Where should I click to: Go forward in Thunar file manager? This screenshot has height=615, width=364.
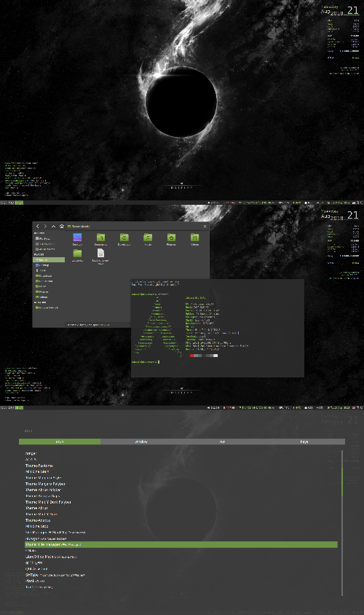tap(45, 227)
